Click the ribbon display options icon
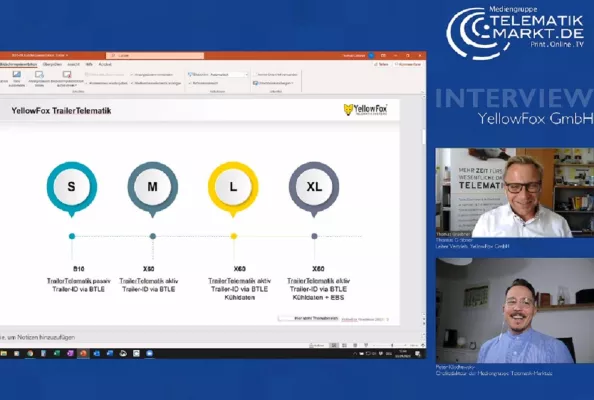The height and width of the screenshot is (400, 594). point(383,55)
